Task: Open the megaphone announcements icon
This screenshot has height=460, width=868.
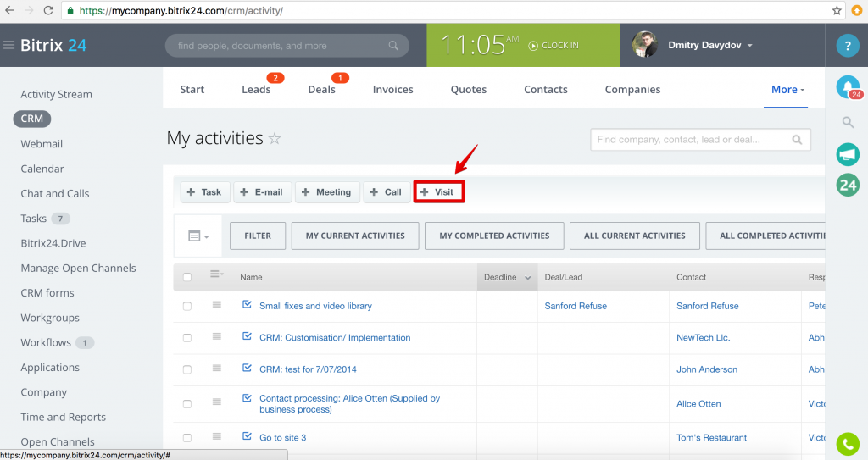Action: (848, 154)
